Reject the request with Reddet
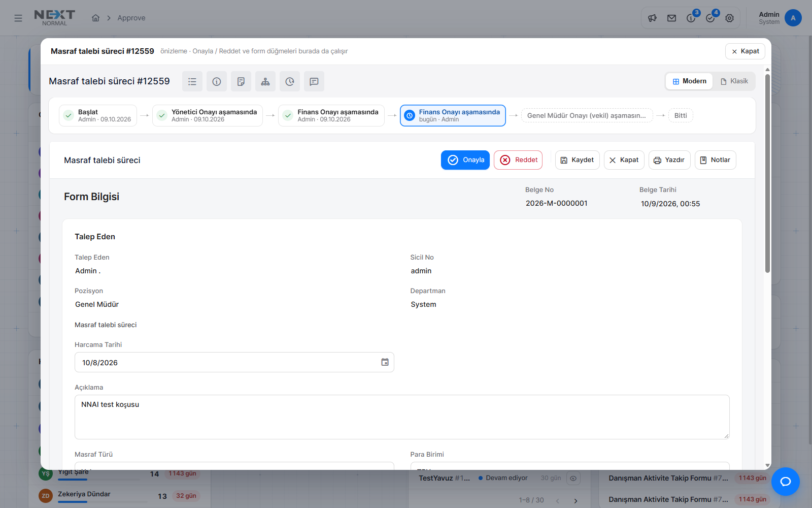 tap(518, 160)
